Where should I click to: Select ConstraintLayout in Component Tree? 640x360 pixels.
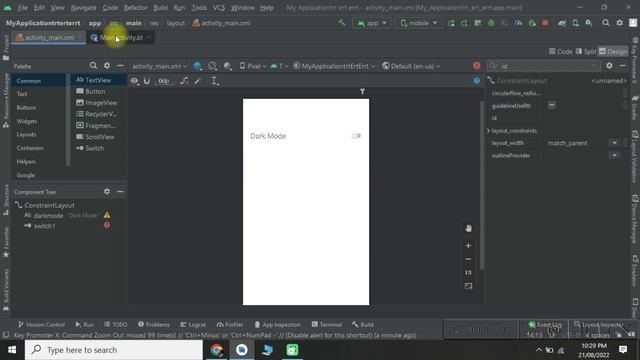pos(49,205)
